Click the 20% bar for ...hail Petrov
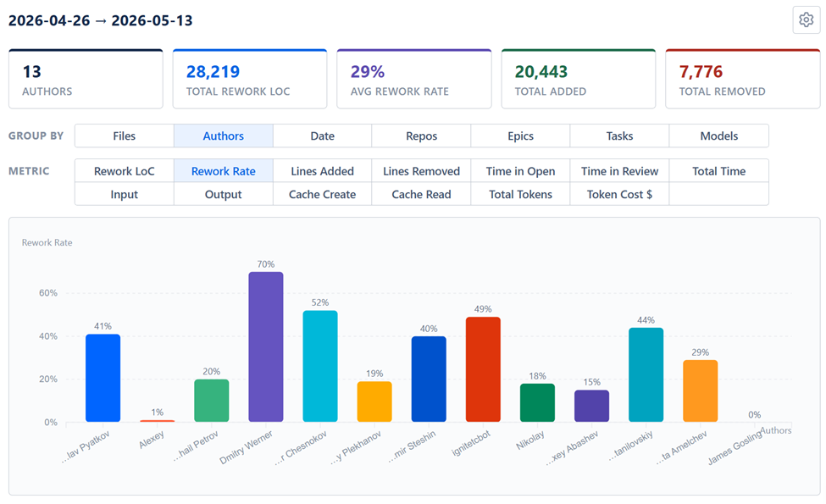This screenshot has width=826, height=504. pyautogui.click(x=211, y=401)
